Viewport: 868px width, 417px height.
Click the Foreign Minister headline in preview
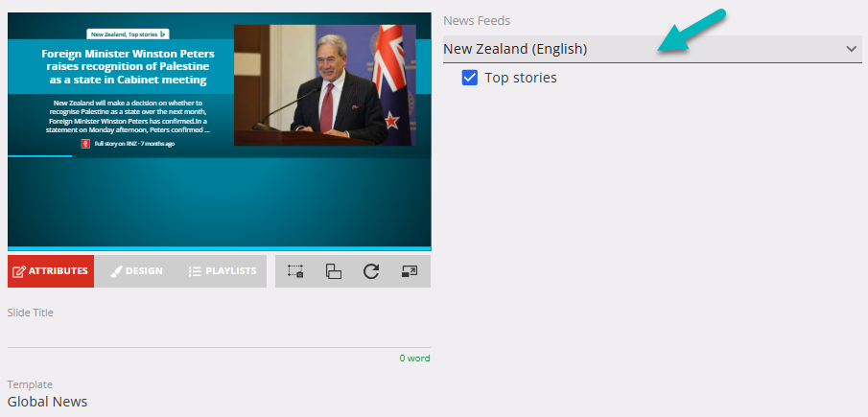pos(128,67)
